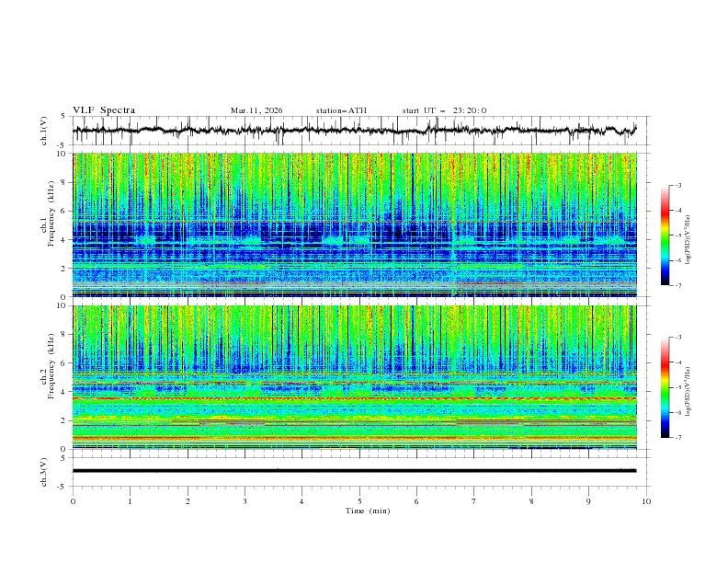
Task: Click the "start UT = 23:20:0" text
Action: pyautogui.click(x=444, y=110)
